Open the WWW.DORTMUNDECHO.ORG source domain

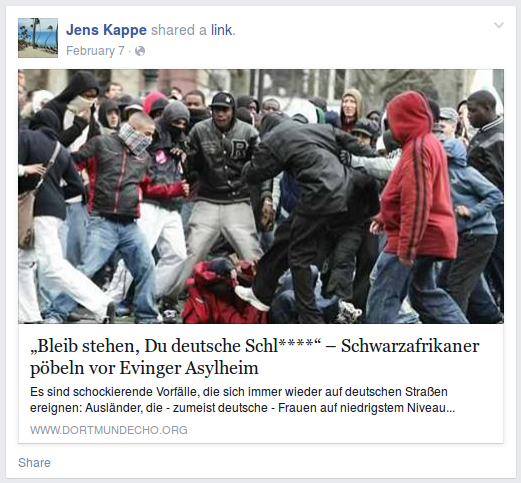109,430
